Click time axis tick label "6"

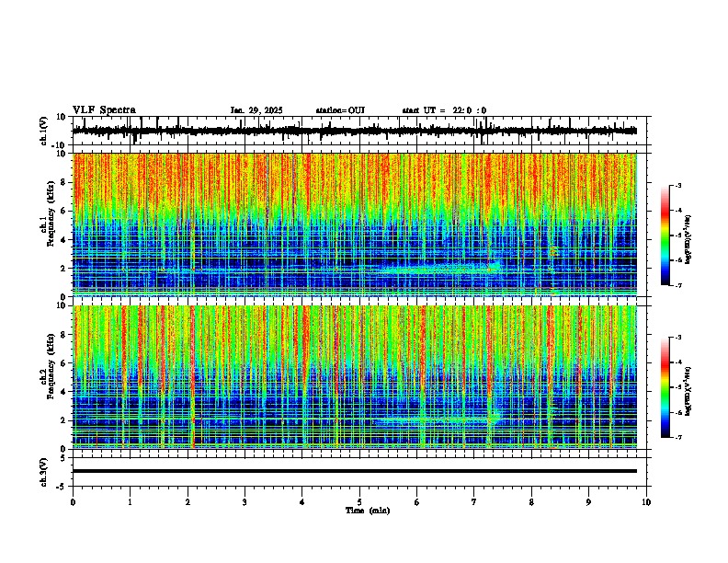tap(416, 501)
